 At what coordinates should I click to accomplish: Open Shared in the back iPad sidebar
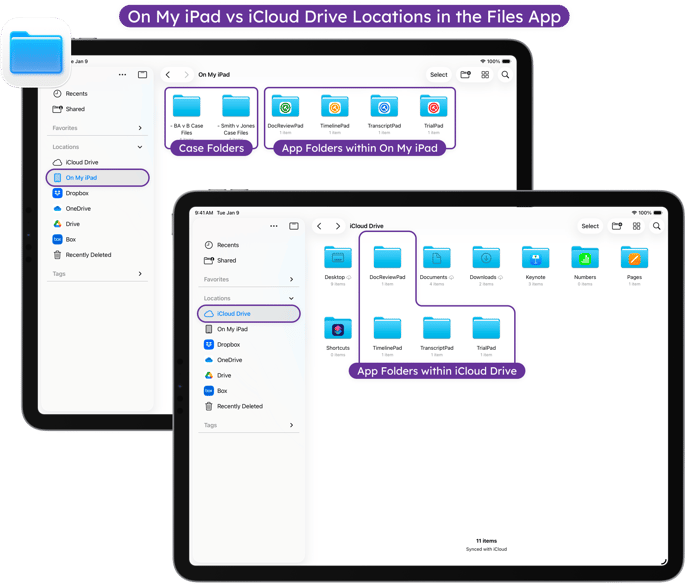[69, 109]
